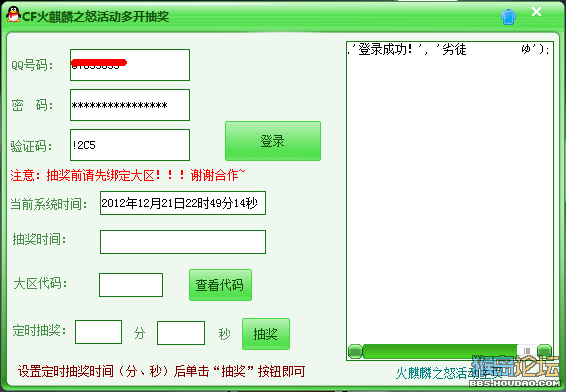Image resolution: width=566 pixels, height=392 pixels.
Task: Click the 分 label beside minutes field
Action: coord(140,333)
